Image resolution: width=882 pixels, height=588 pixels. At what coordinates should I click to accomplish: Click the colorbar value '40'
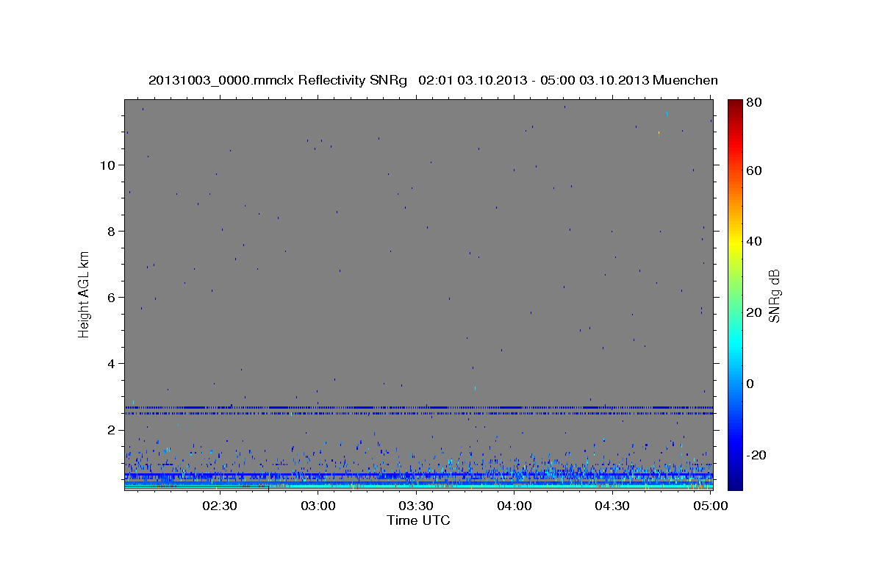753,241
